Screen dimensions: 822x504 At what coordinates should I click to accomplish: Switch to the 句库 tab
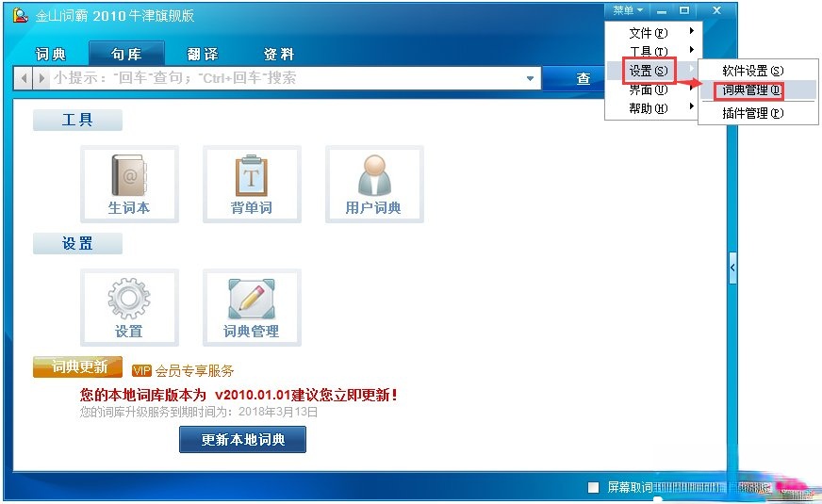pos(126,54)
